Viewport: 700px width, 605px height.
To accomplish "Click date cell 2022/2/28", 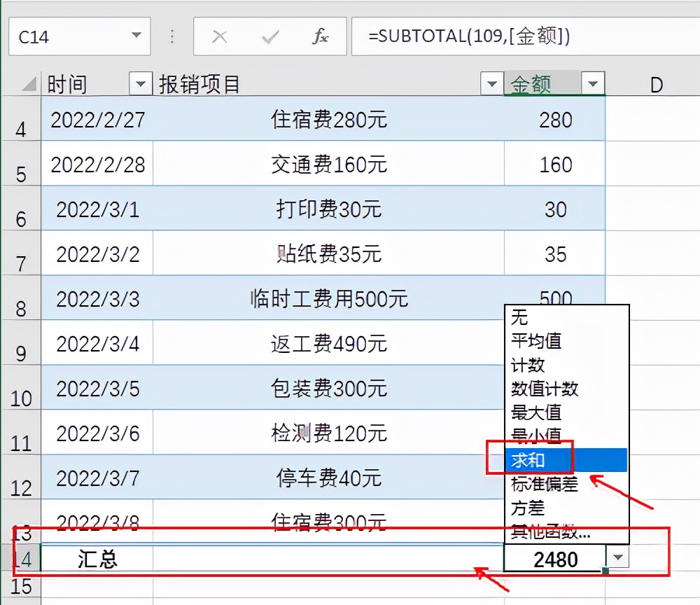I will (97, 165).
